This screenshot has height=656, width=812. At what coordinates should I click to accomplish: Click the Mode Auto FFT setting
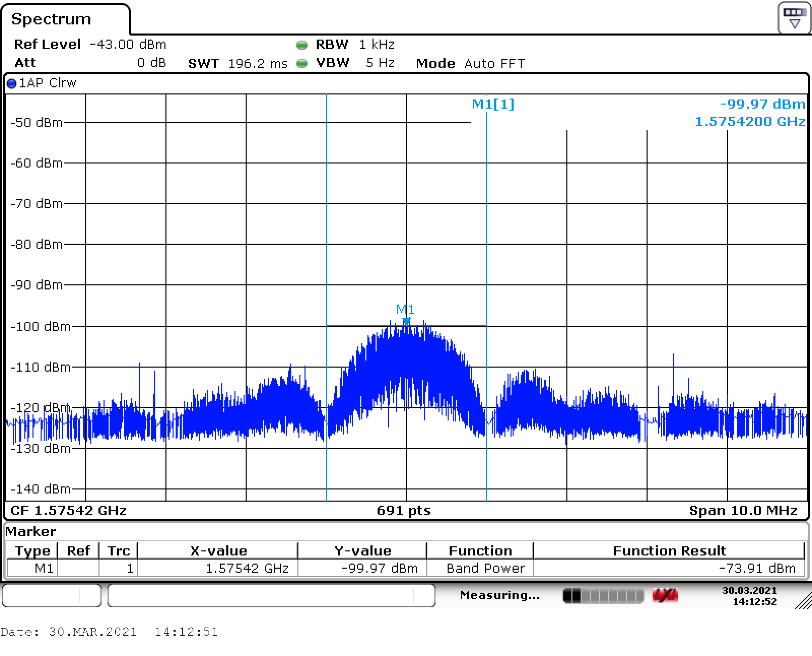(470, 63)
